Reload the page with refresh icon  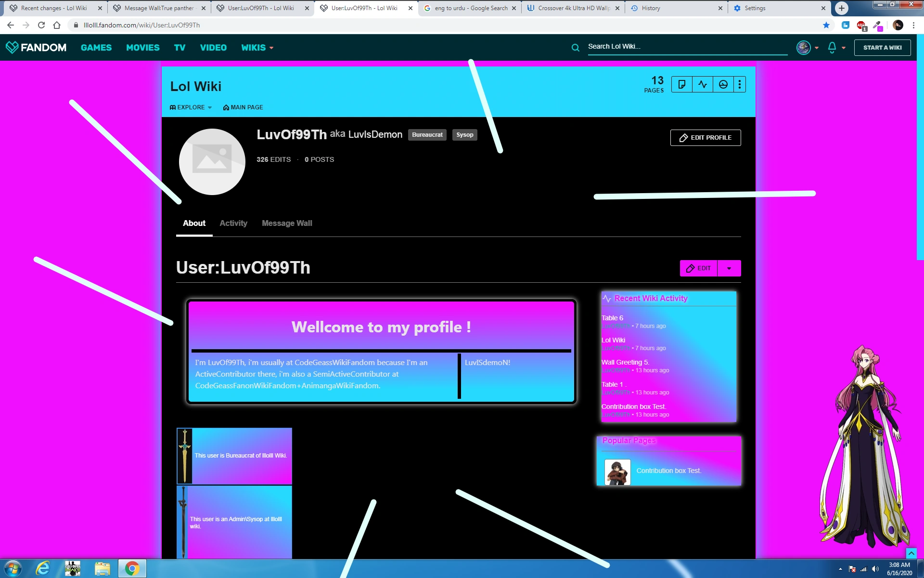pos(41,25)
